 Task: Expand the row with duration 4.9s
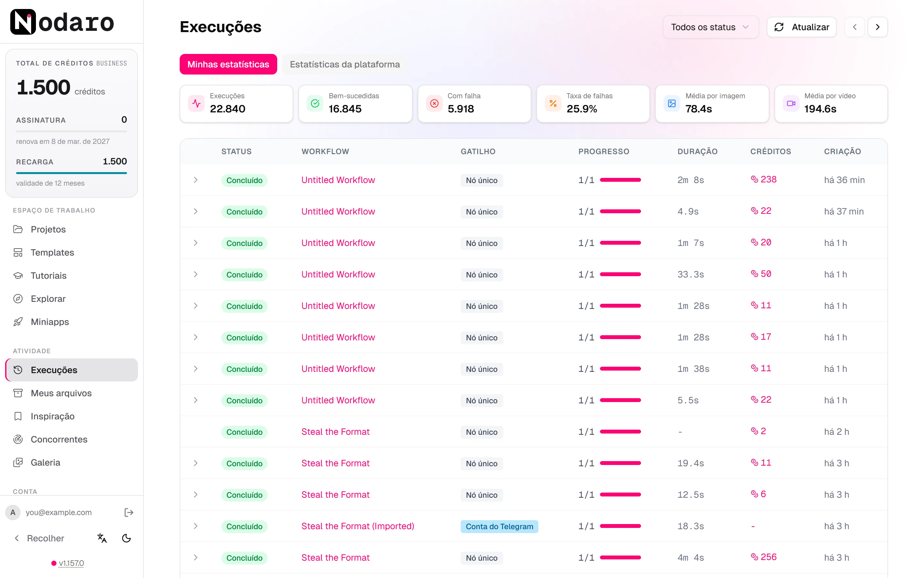pyautogui.click(x=195, y=211)
